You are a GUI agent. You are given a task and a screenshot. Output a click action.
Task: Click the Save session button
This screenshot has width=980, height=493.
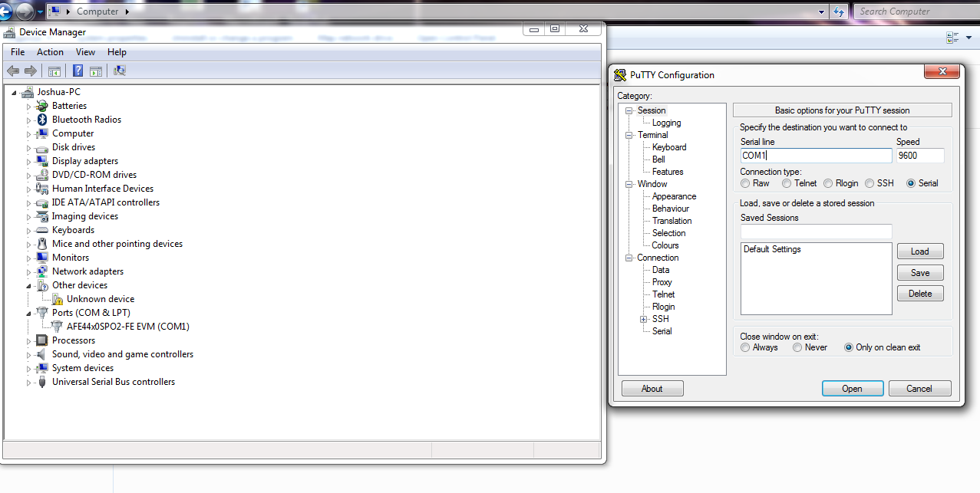click(x=920, y=273)
